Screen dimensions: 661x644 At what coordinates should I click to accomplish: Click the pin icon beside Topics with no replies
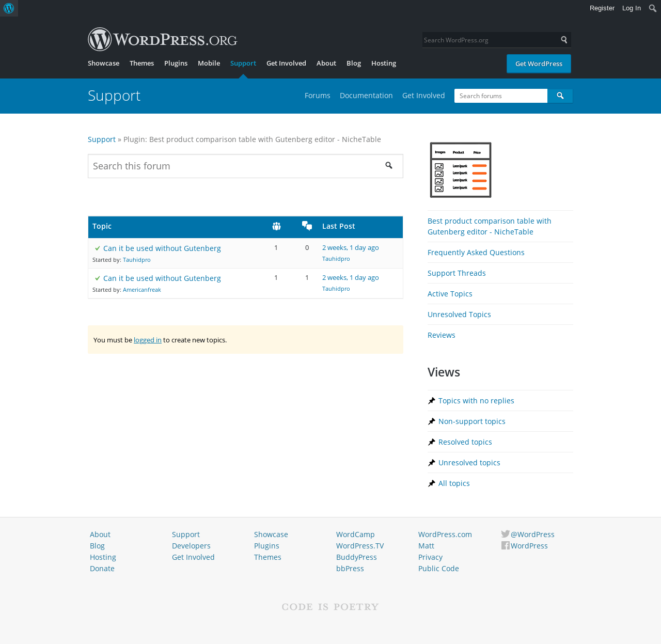coord(432,401)
